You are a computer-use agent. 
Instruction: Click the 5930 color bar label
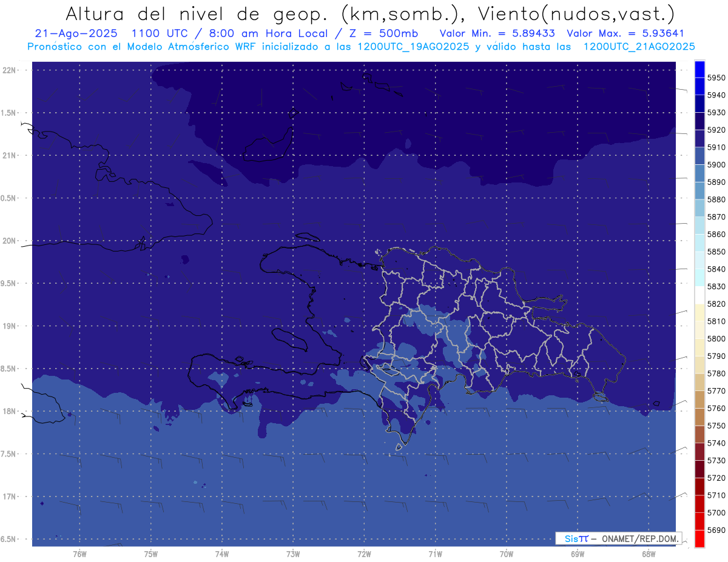[x=716, y=112]
